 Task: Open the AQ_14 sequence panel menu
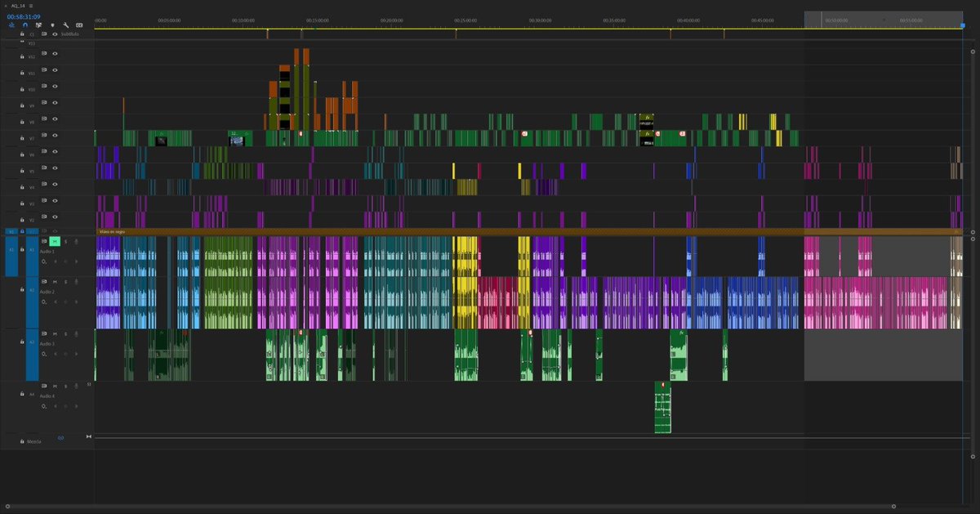(31, 6)
